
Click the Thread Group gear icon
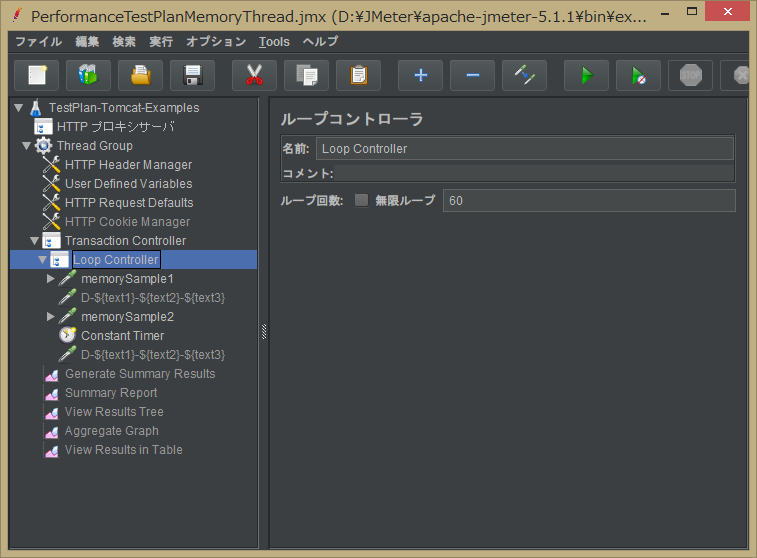pyautogui.click(x=43, y=146)
